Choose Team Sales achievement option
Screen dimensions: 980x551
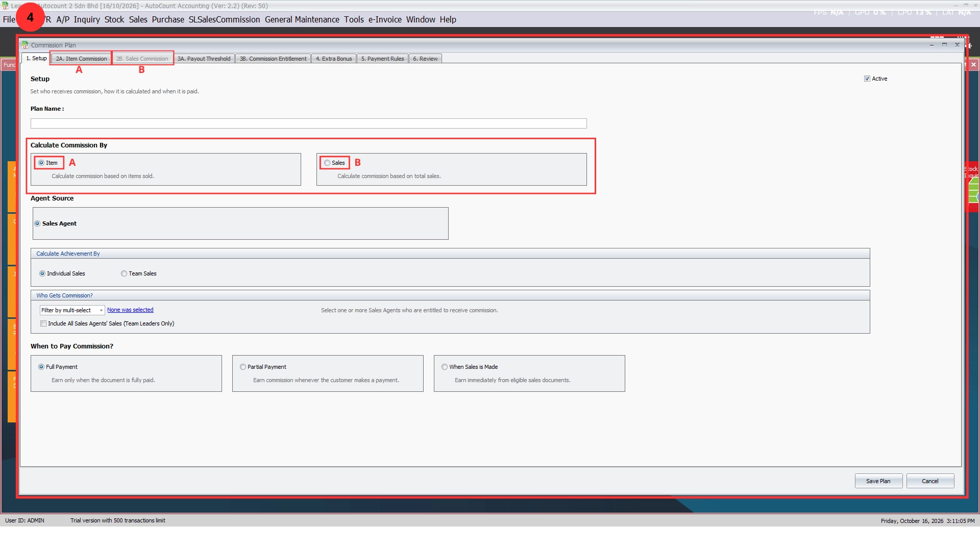pyautogui.click(x=124, y=273)
